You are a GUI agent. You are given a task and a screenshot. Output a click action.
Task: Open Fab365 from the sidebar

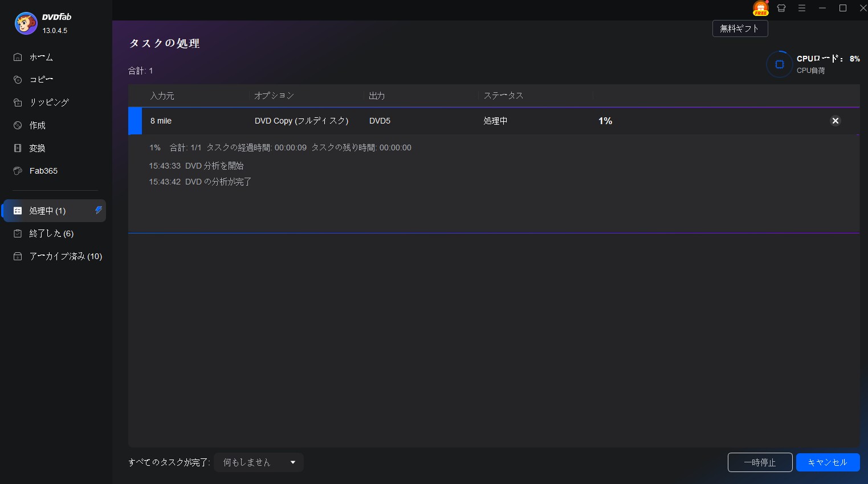[x=43, y=171]
